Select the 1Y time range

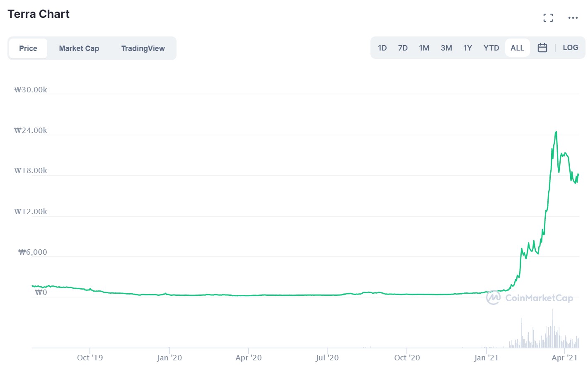pyautogui.click(x=467, y=48)
